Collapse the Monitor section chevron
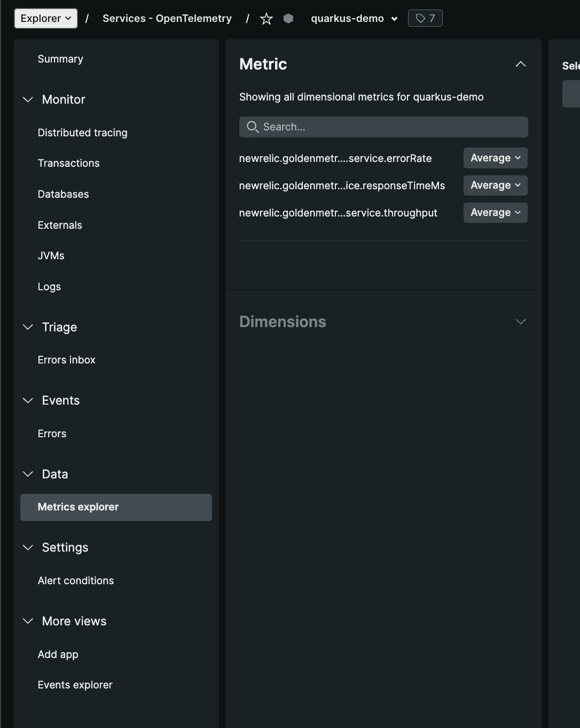The height and width of the screenshot is (728, 580). (28, 99)
